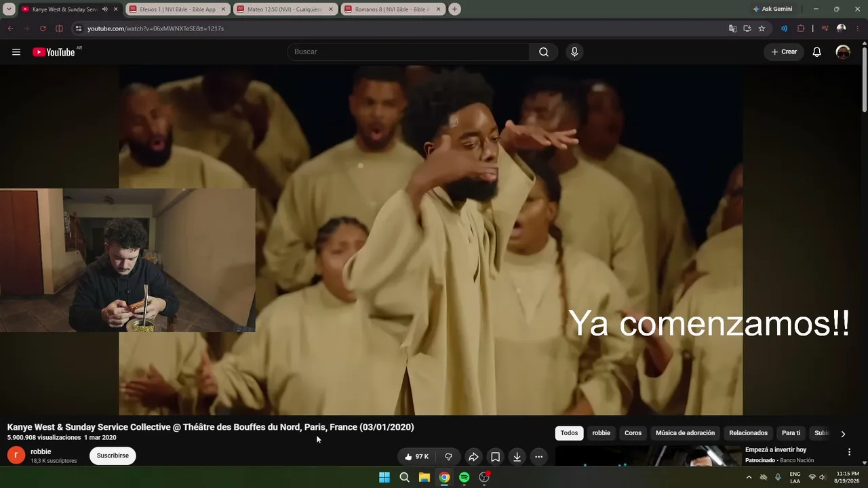868x488 pixels.
Task: Open Windows taskbar search
Action: pyautogui.click(x=404, y=477)
